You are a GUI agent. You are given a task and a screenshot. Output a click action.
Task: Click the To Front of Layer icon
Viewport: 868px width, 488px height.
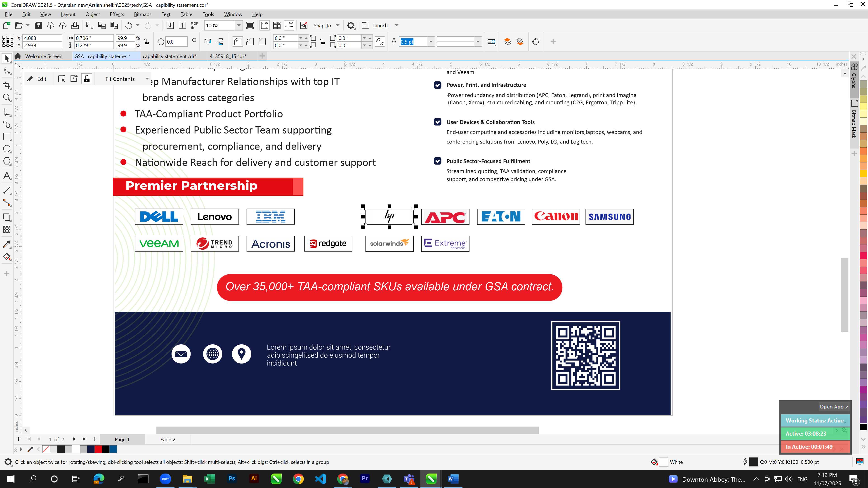click(507, 42)
